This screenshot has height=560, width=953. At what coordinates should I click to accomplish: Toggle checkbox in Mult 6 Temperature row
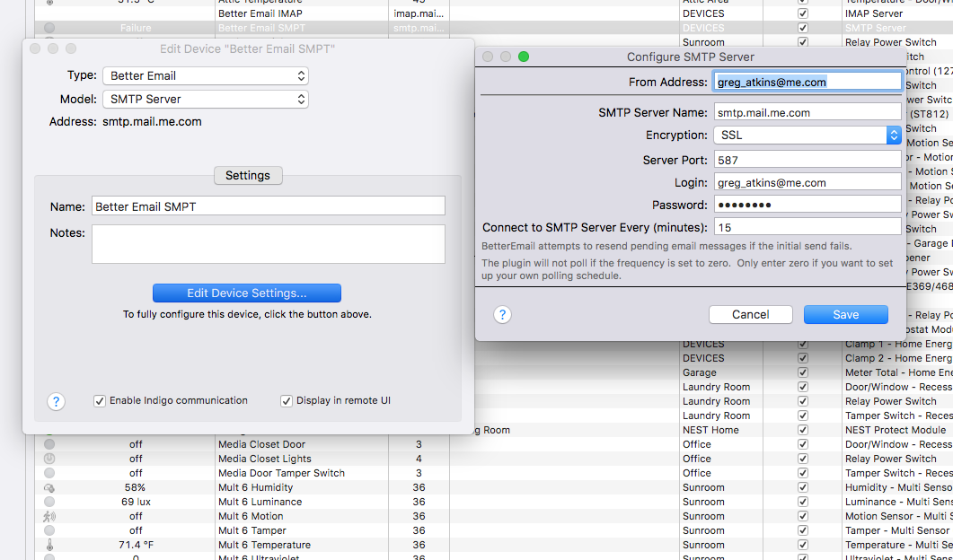[803, 545]
